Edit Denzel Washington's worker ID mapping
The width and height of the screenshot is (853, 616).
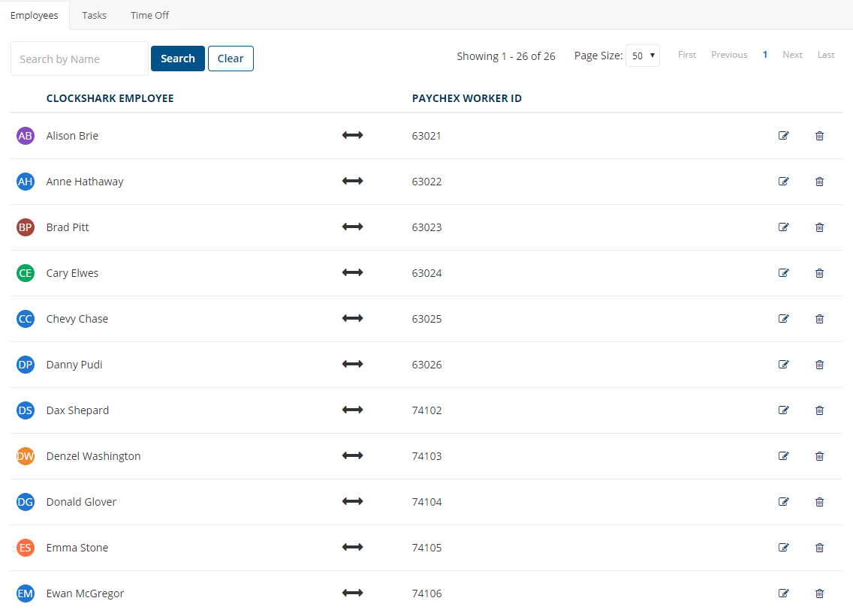[783, 455]
